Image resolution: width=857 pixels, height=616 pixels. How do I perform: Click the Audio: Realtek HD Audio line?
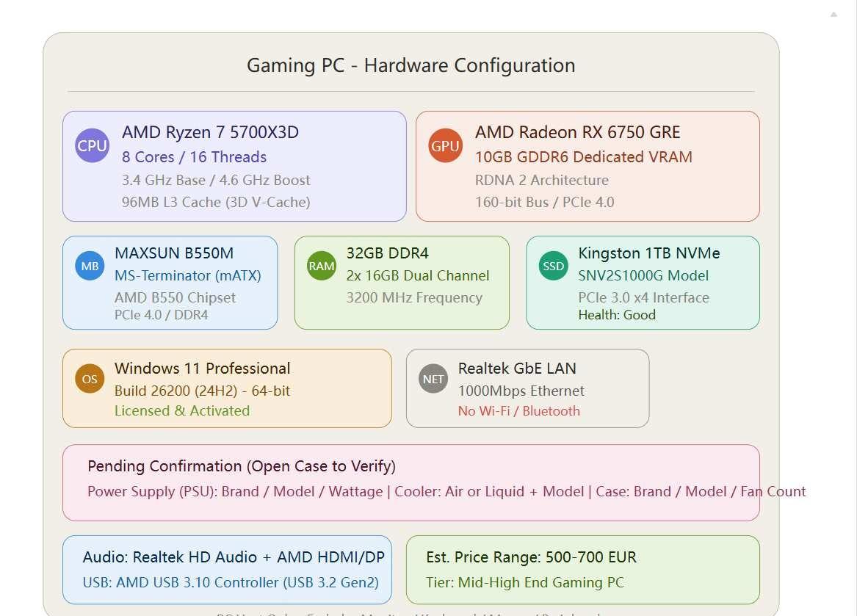234,557
